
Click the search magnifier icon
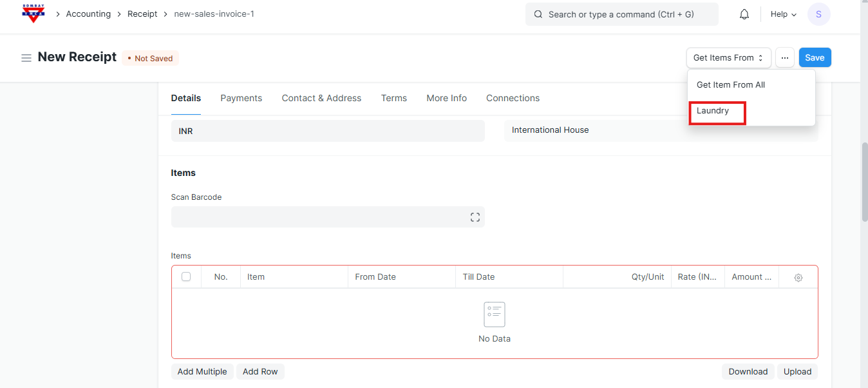click(x=538, y=14)
